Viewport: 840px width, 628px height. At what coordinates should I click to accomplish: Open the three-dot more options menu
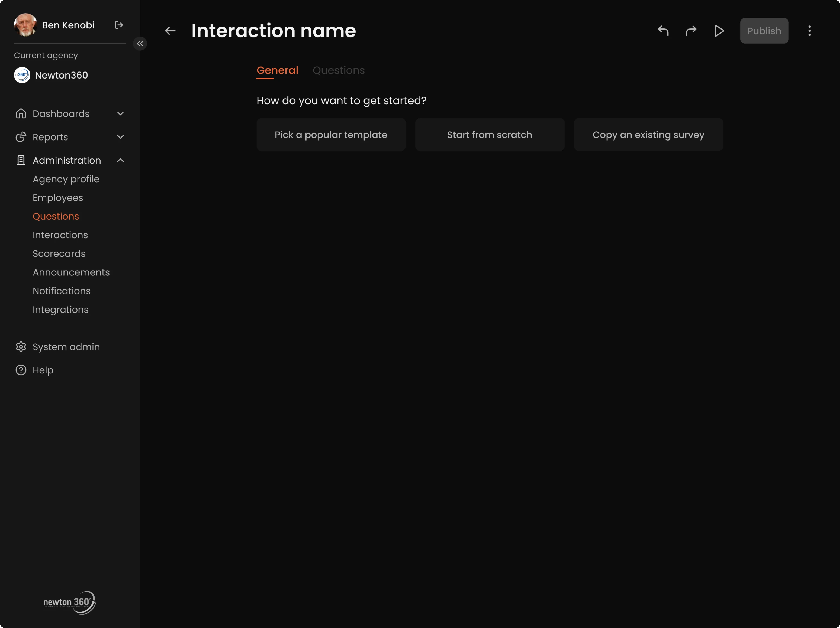[809, 31]
